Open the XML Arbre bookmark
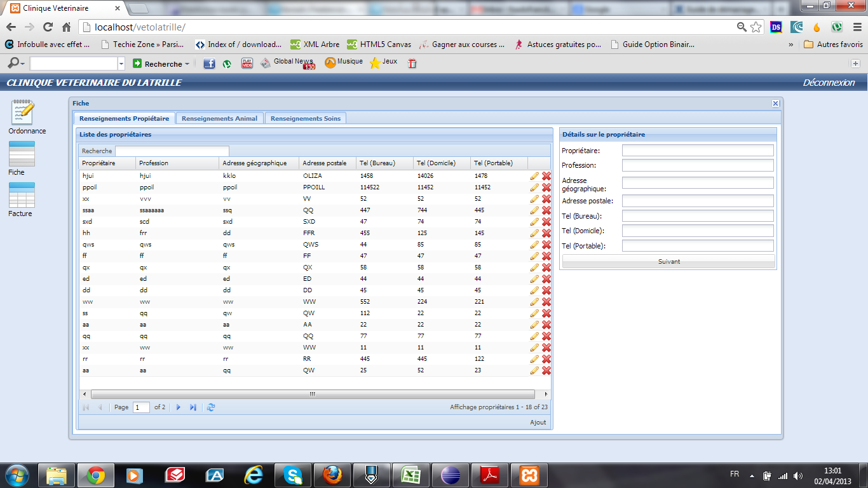Viewport: 868px width, 488px height. pyautogui.click(x=315, y=44)
